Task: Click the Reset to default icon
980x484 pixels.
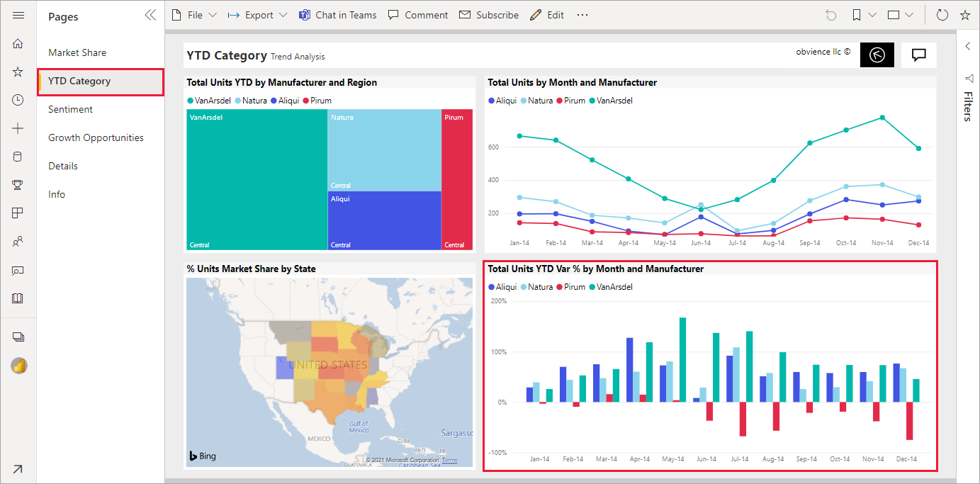Action: pyautogui.click(x=831, y=15)
